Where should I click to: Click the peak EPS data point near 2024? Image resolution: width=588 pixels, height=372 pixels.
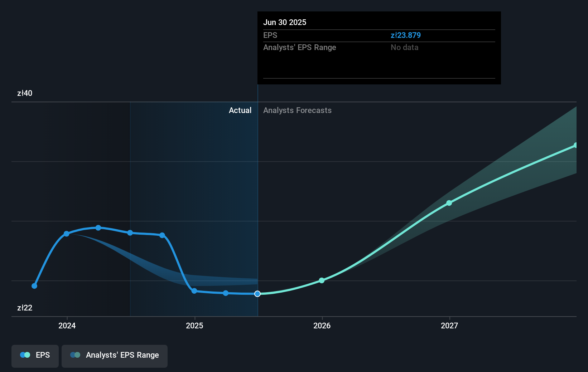(98, 227)
